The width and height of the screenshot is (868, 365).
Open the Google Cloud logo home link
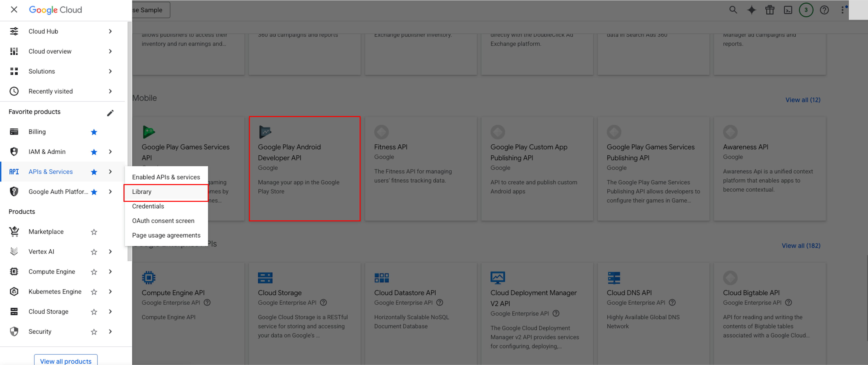coord(55,10)
